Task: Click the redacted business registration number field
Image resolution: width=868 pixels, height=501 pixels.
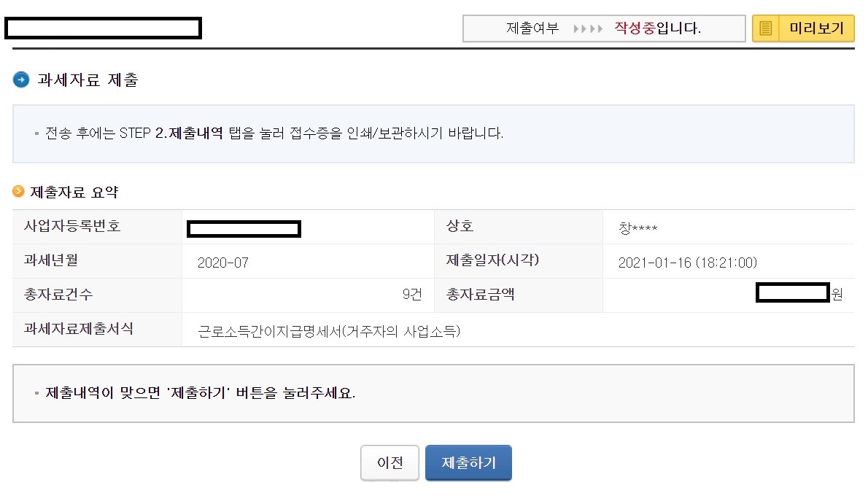Action: [x=244, y=228]
